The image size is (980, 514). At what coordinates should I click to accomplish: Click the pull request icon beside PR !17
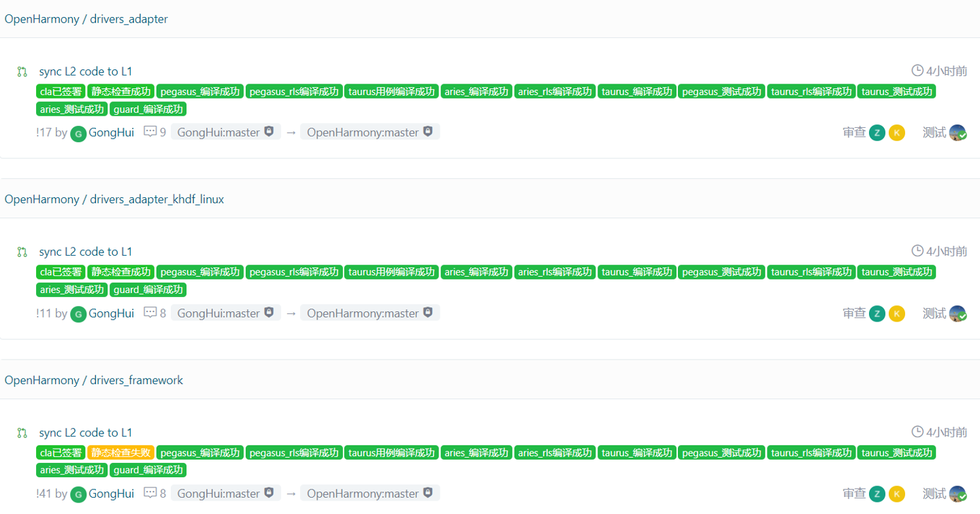click(x=22, y=71)
